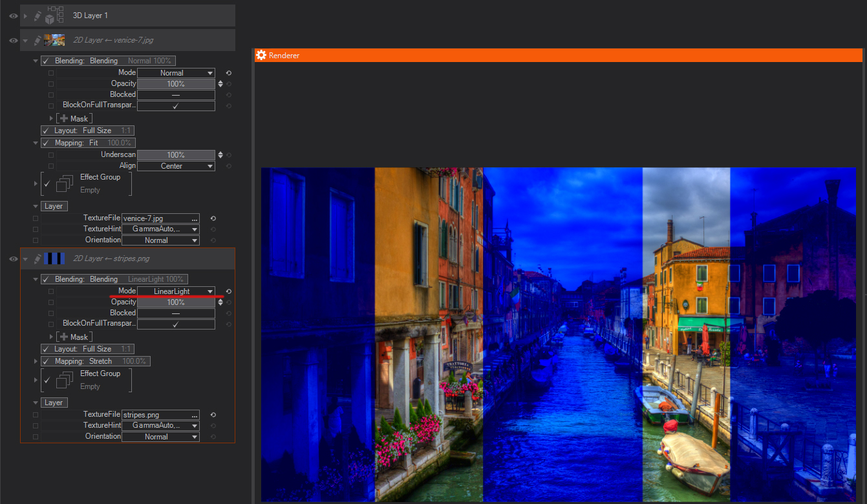Toggle BlockOnFullTransparency for the stripes.png layer
Viewport: 867px width, 504px height.
176,324
